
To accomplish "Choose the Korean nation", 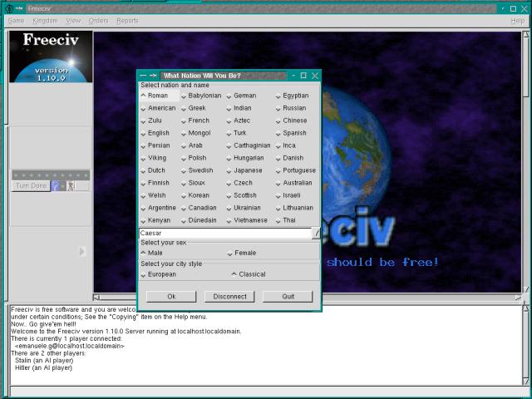I will pyautogui.click(x=195, y=195).
